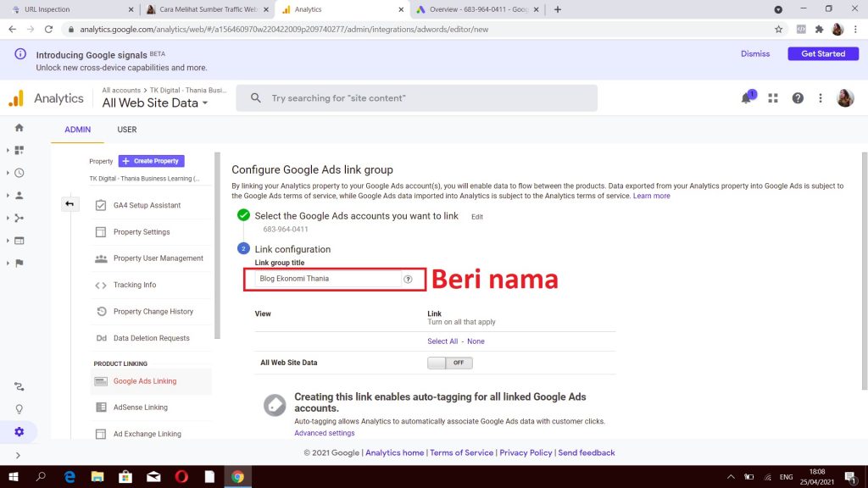The image size is (868, 488).
Task: Click Get Started for Google signals
Action: pos(823,53)
